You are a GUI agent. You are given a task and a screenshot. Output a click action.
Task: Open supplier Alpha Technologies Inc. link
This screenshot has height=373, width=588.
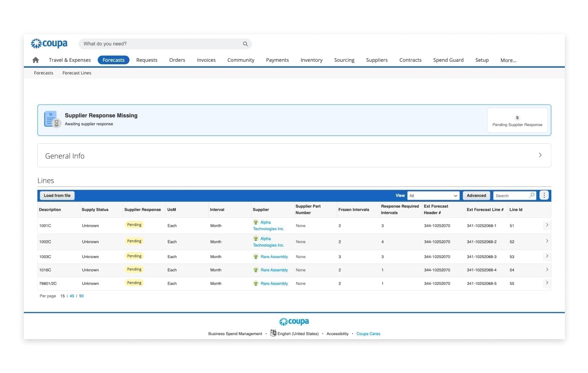click(269, 225)
